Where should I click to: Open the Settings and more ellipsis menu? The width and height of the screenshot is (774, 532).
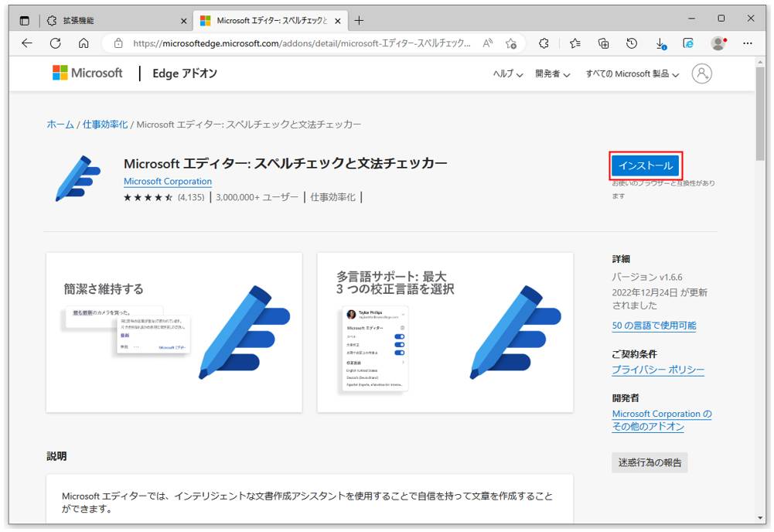tap(748, 43)
